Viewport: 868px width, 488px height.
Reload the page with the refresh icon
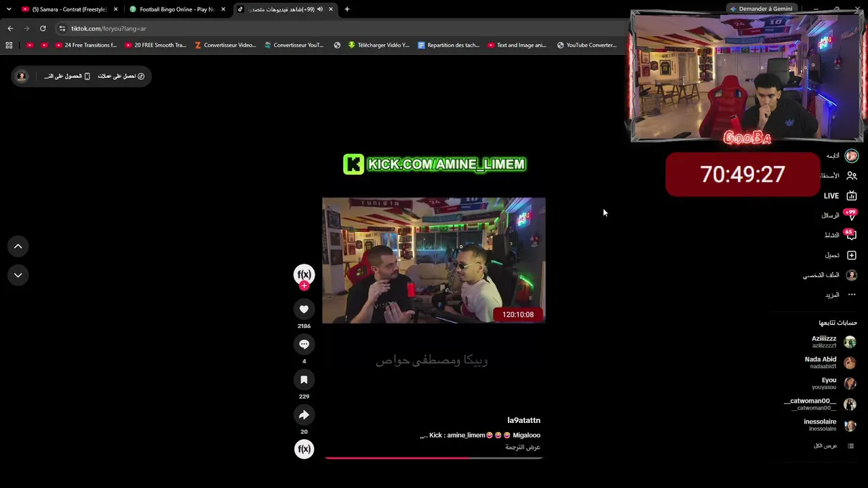tap(43, 28)
